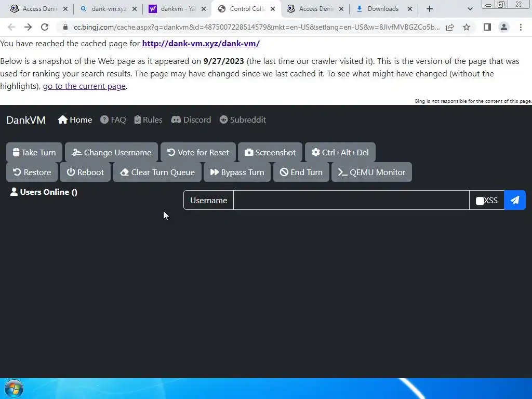
Task: Open the Change Username dialog
Action: point(111,152)
